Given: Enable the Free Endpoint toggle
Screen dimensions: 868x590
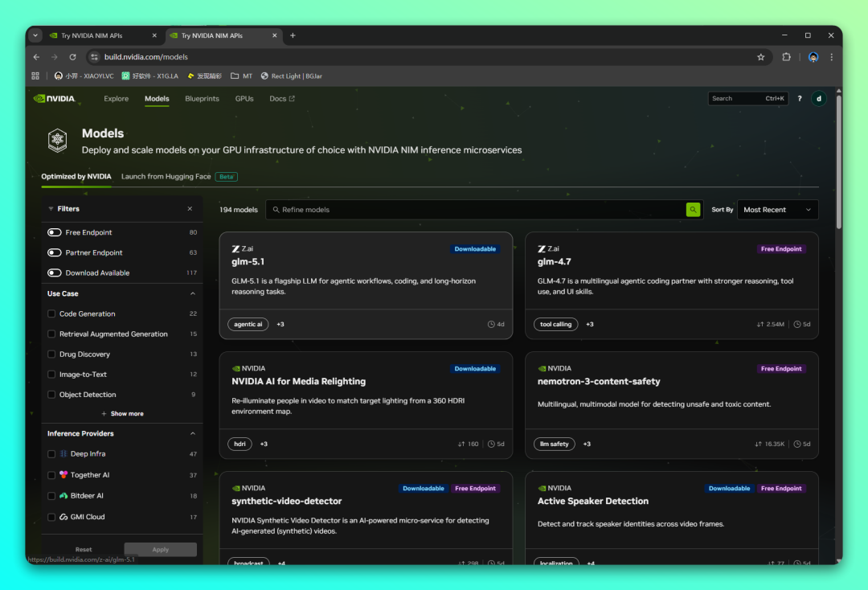Looking at the screenshot, I should click(x=55, y=232).
